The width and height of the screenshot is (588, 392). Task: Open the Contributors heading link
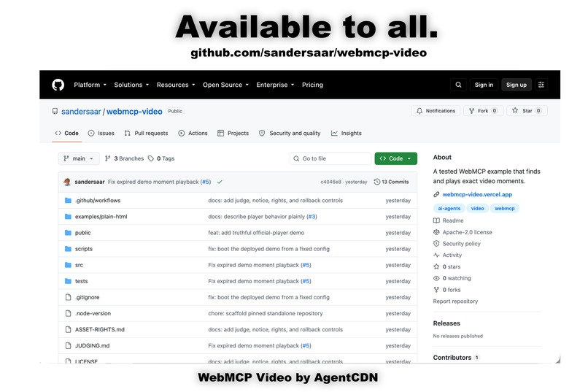(452, 358)
